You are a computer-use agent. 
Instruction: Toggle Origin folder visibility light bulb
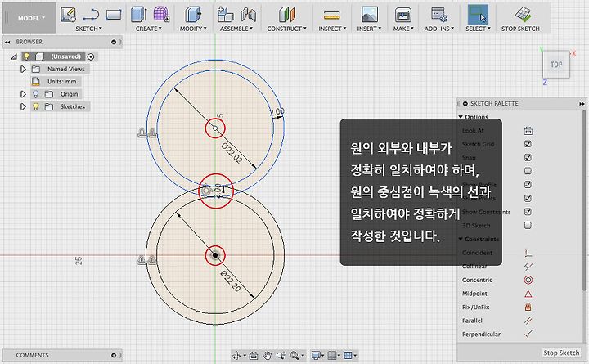click(x=36, y=94)
